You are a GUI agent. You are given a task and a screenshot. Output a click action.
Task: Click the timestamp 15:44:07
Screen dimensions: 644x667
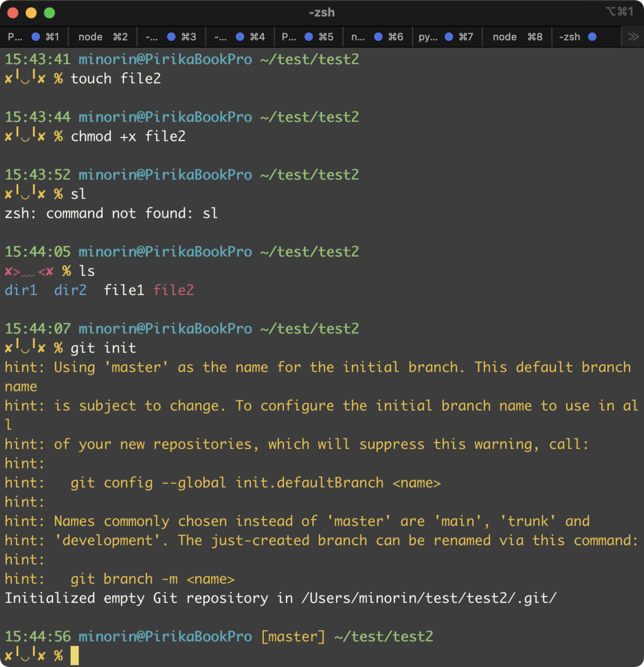point(38,328)
